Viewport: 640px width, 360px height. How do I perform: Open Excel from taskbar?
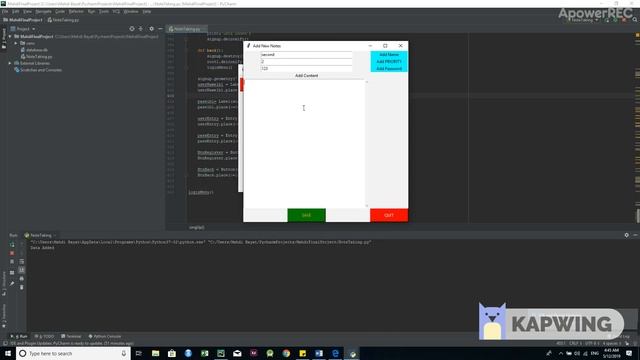(x=204, y=353)
